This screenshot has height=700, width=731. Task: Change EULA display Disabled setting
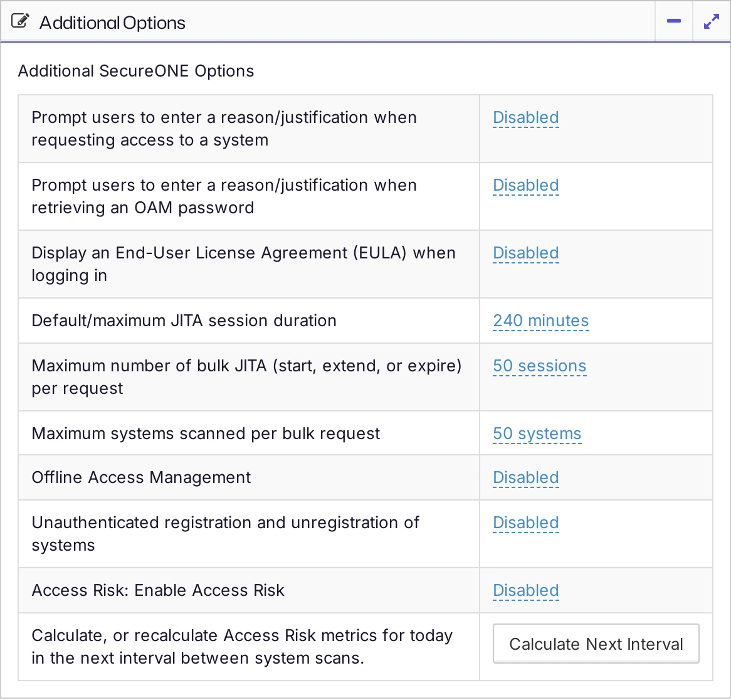(525, 253)
